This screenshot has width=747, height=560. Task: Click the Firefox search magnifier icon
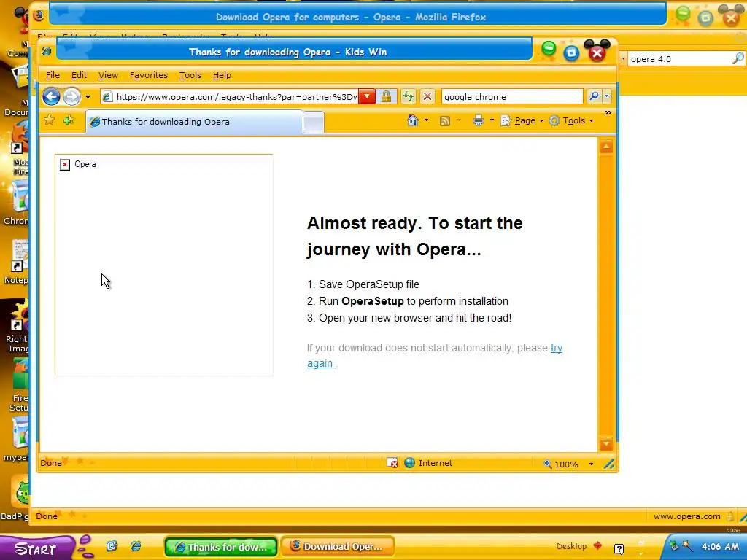click(x=738, y=58)
